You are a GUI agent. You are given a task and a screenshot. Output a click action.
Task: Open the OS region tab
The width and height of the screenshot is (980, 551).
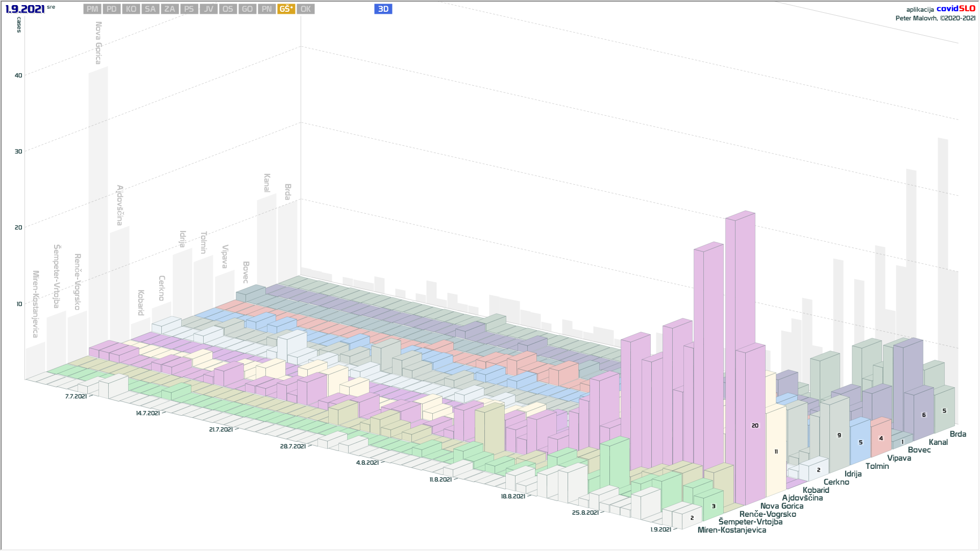click(x=228, y=9)
